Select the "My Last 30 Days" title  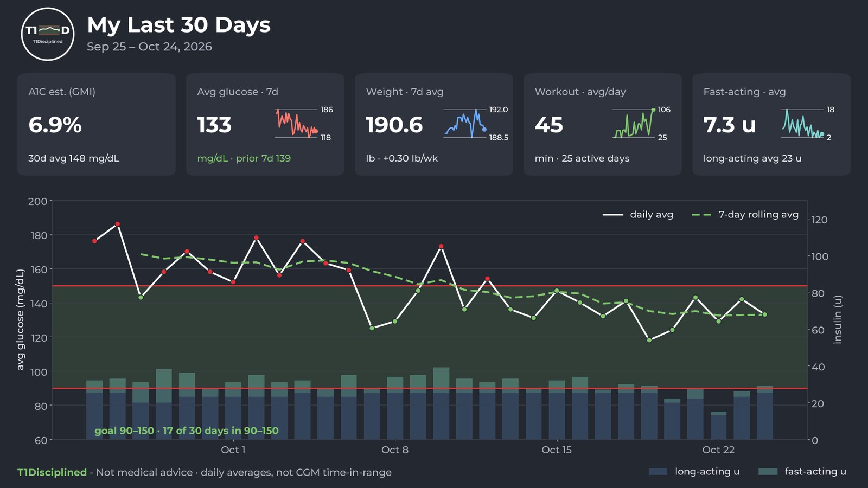[178, 25]
